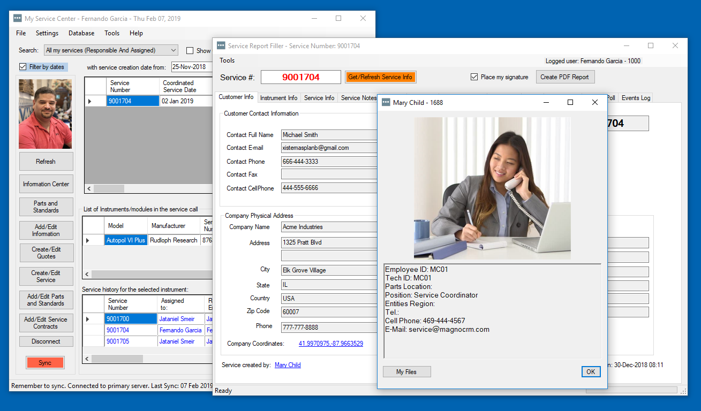Open Tools menu in My Service Center
This screenshot has height=411, width=701.
tap(112, 33)
